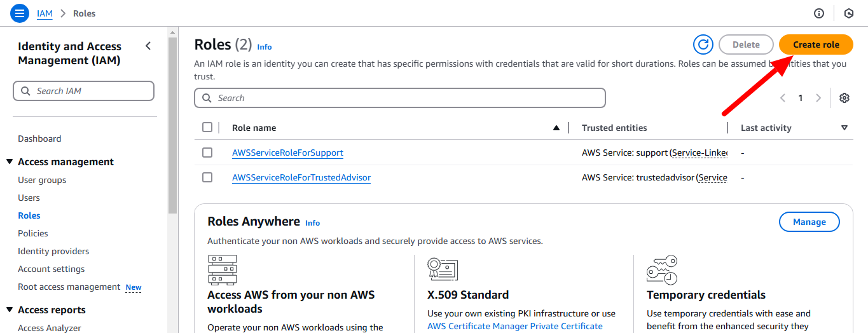Sort by the Role name ascending arrow
Image resolution: width=868 pixels, height=333 pixels.
pyautogui.click(x=556, y=128)
